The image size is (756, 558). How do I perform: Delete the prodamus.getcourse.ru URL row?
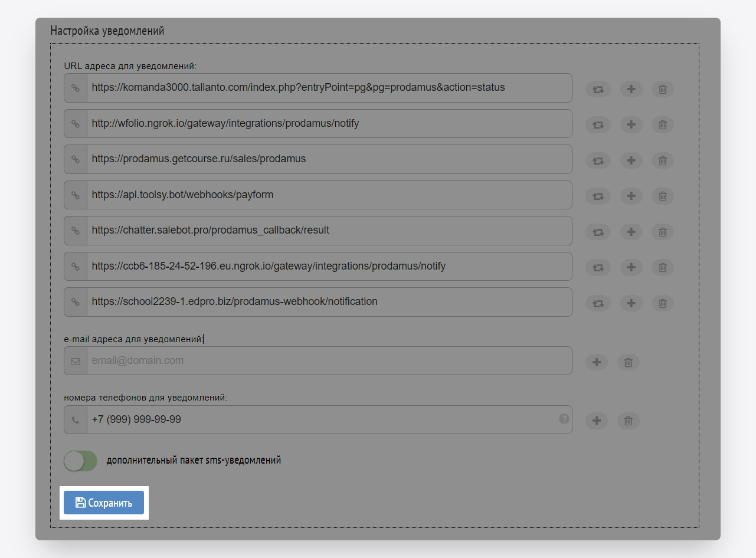point(663,160)
